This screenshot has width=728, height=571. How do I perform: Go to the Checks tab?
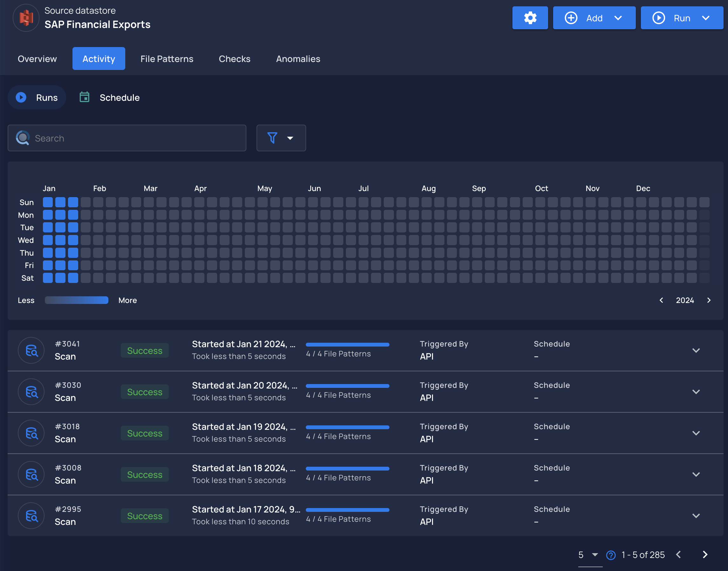click(x=234, y=59)
